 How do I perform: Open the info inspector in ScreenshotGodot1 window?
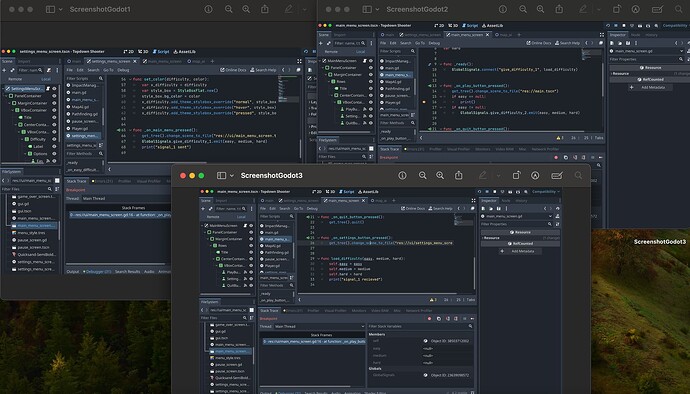click(209, 9)
